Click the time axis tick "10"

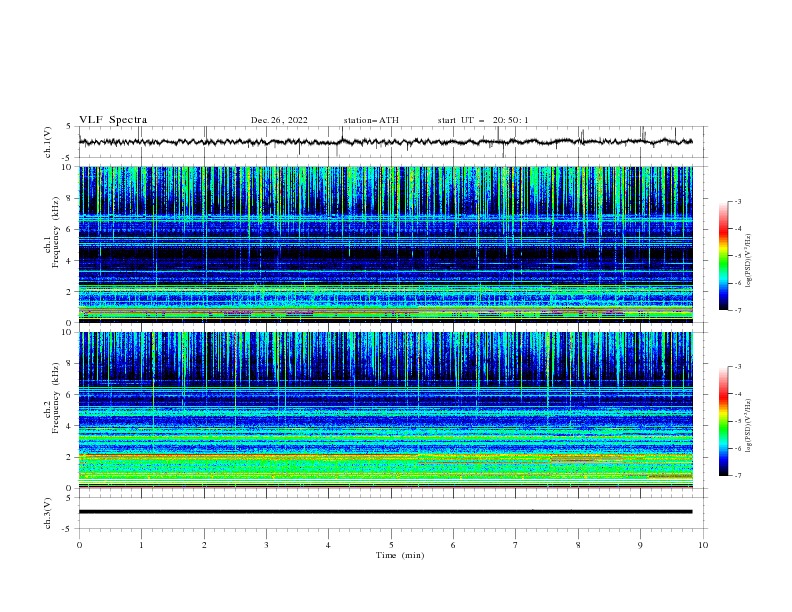[x=703, y=545]
